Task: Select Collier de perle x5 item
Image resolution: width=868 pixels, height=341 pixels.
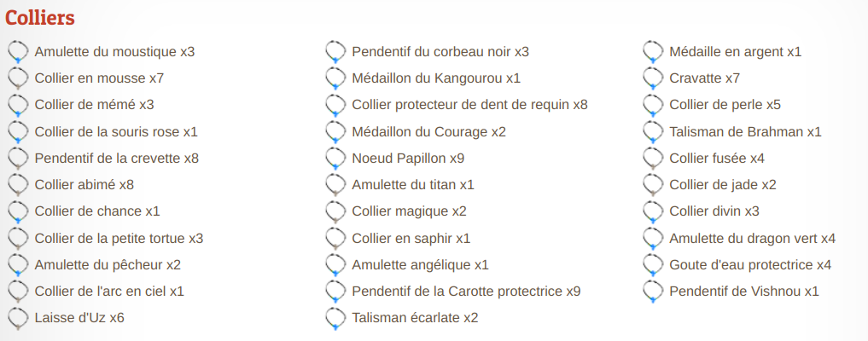Action: click(x=725, y=105)
